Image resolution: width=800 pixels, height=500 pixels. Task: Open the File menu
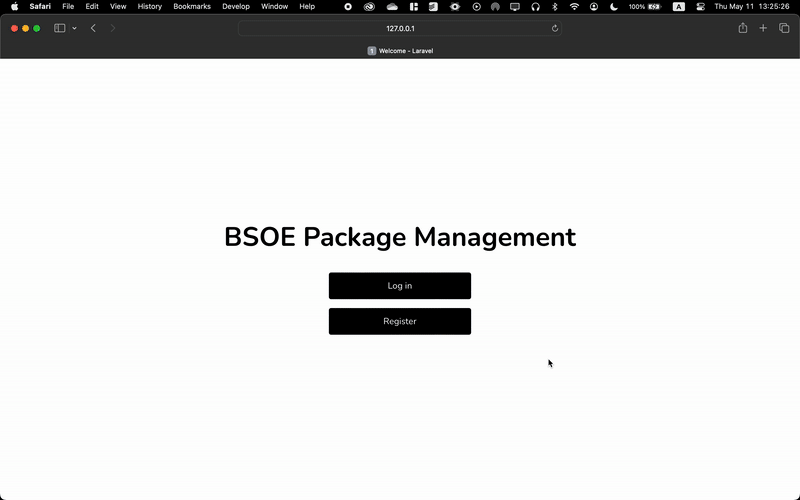[68, 7]
